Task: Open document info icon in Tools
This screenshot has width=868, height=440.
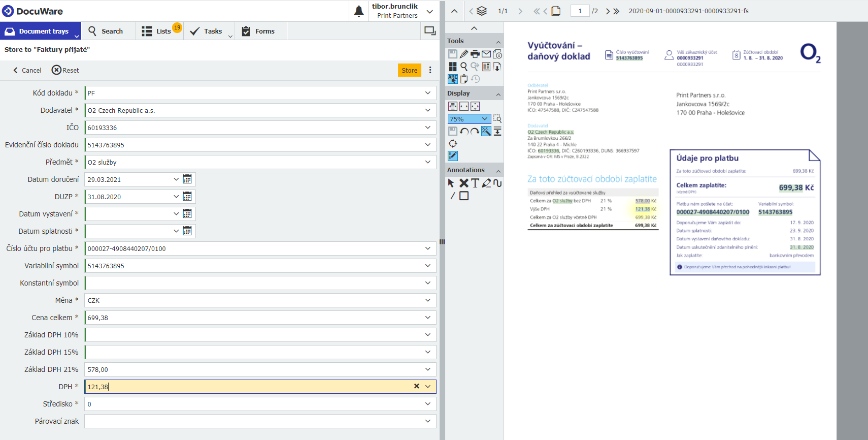Action: 497,54
